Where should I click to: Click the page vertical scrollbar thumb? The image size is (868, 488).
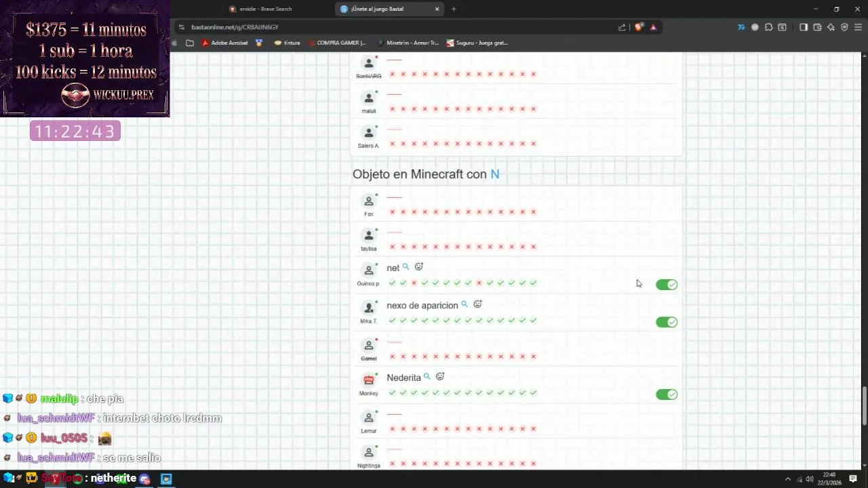pos(864,405)
